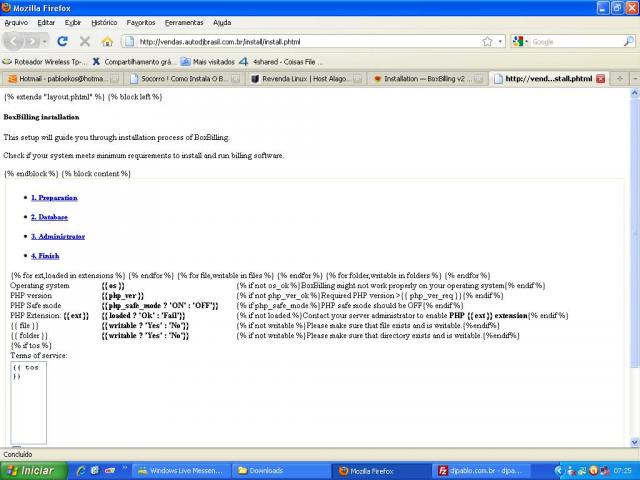Expand hidden quick launch items chevron
640x480 pixels.
point(124,467)
